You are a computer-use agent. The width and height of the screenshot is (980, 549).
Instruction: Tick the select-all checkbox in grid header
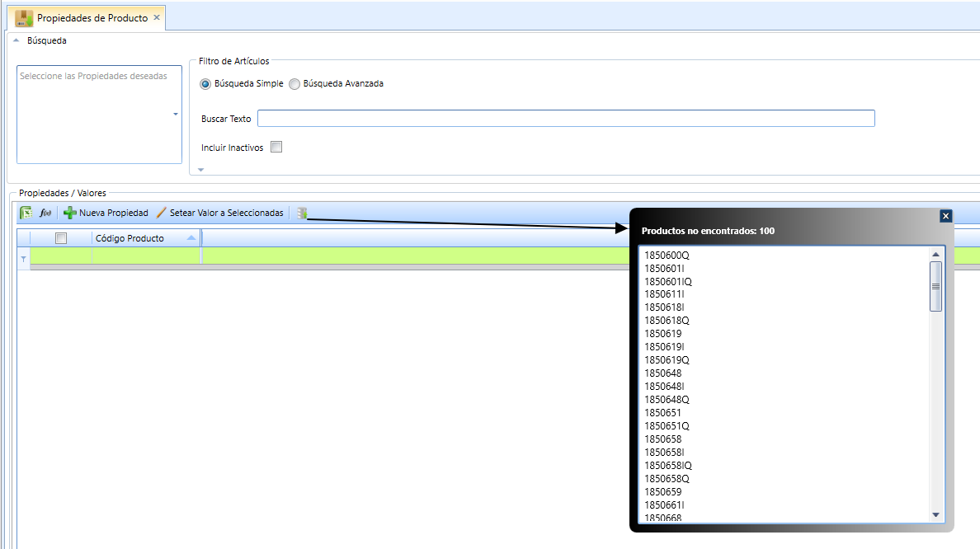click(60, 238)
